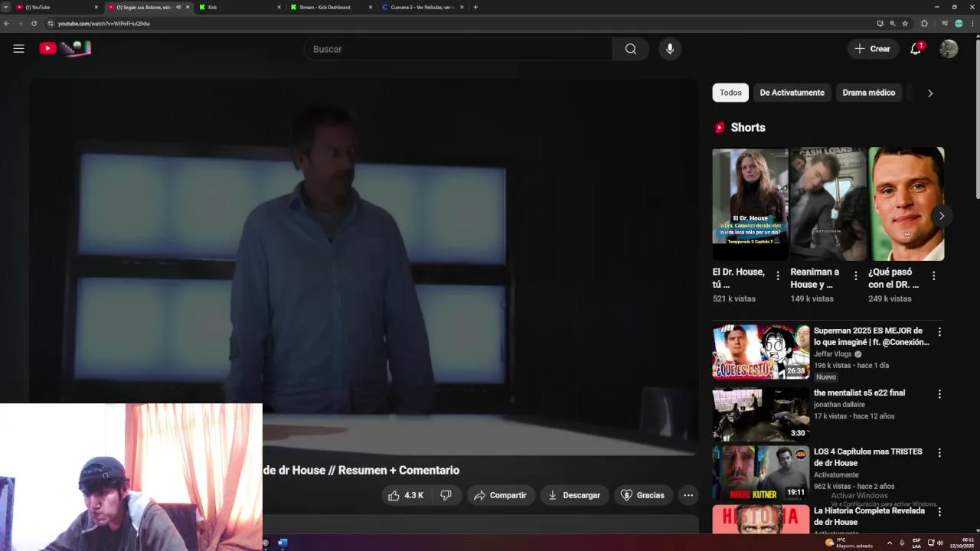This screenshot has height=551, width=980.
Task: Open options menu for the mentalist video
Action: 939,393
